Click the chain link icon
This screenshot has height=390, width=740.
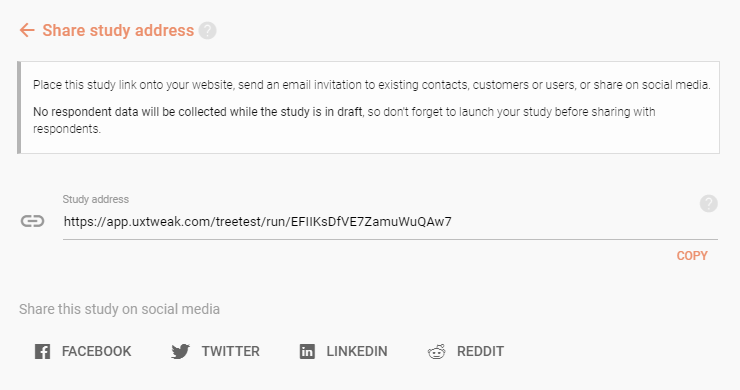point(32,221)
